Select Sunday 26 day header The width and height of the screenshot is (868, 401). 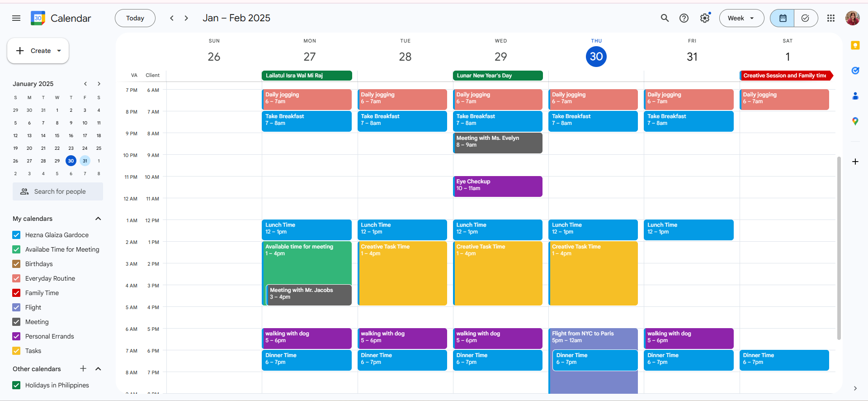click(x=214, y=57)
